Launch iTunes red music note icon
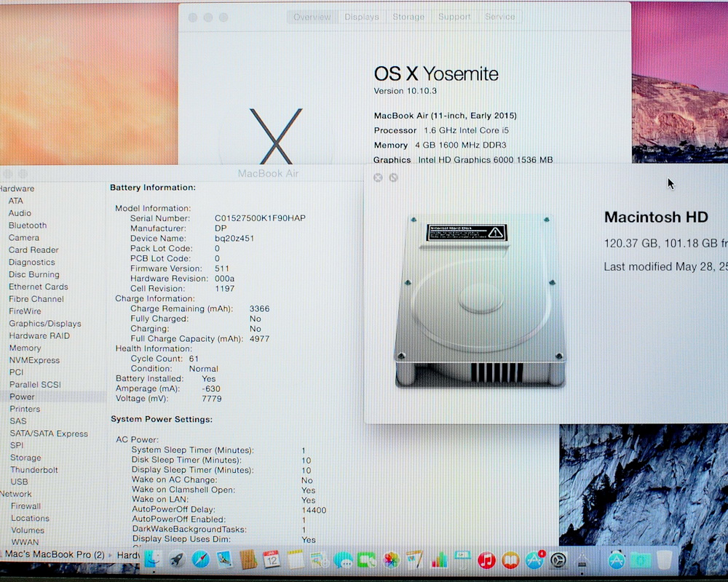The height and width of the screenshot is (582, 728). coord(486,559)
